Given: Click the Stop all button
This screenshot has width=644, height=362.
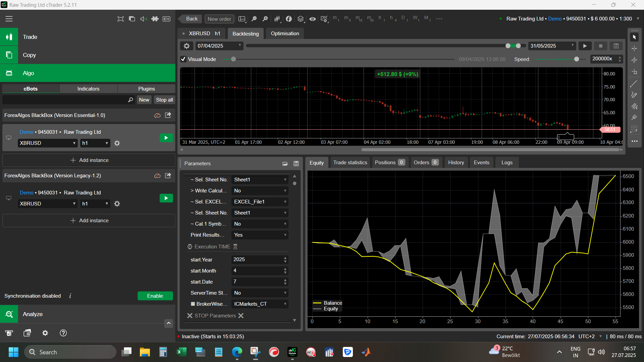Looking at the screenshot, I should (x=164, y=100).
